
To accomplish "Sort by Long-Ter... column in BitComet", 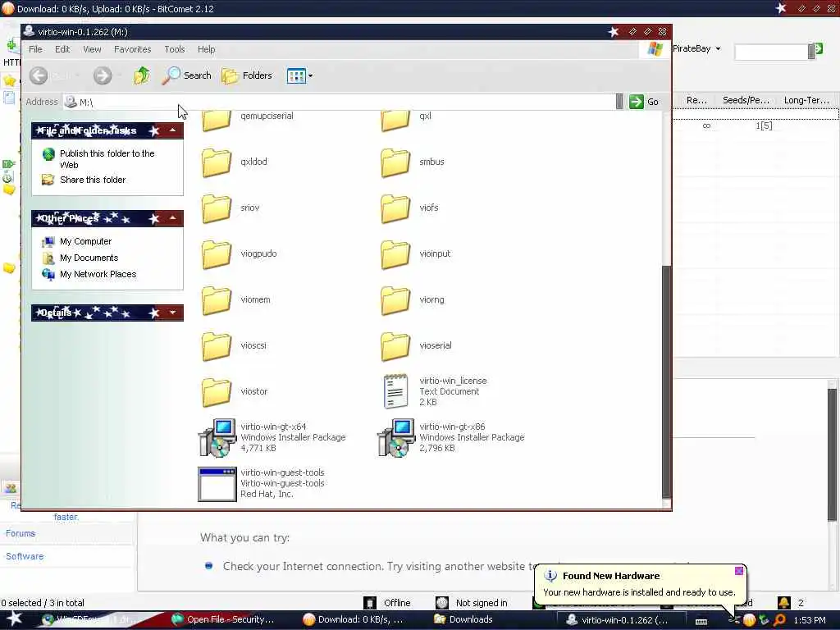I will [x=806, y=100].
